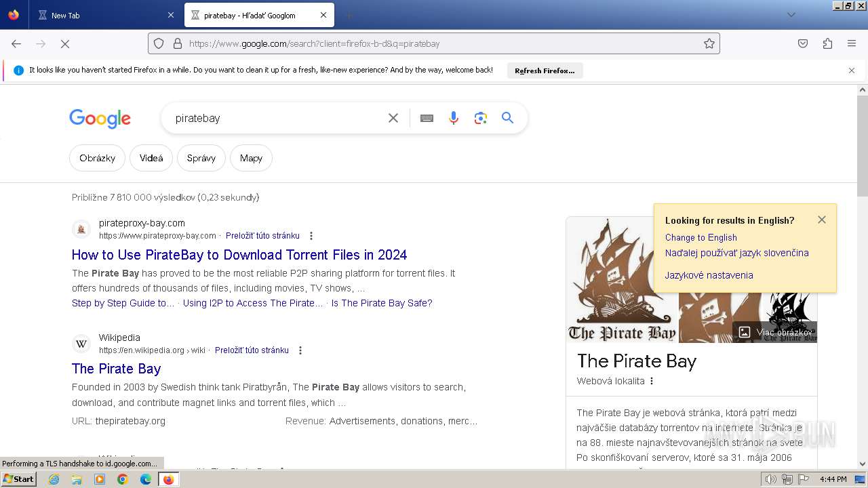
Task: Translate the pirateproxy-bay.com page link
Action: (x=262, y=236)
